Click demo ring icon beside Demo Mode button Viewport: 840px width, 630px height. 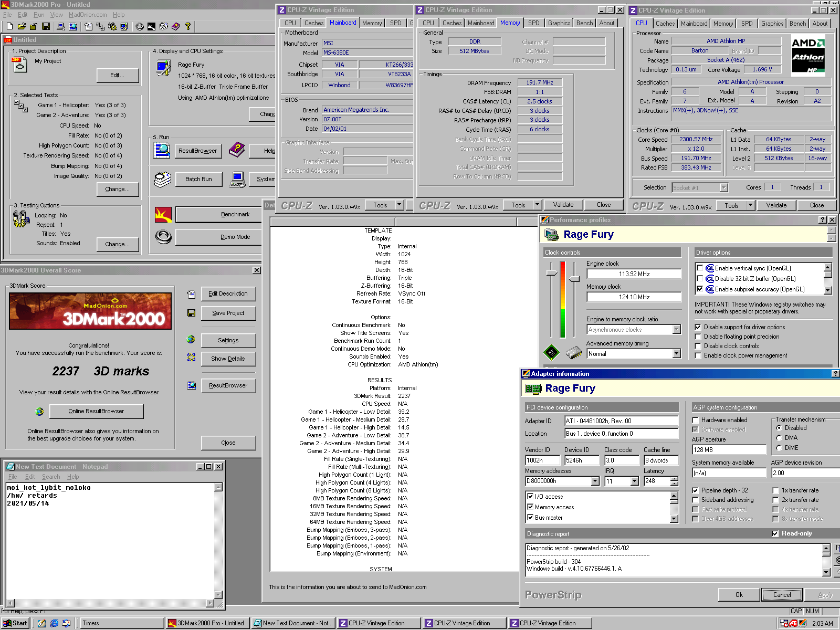(x=163, y=237)
